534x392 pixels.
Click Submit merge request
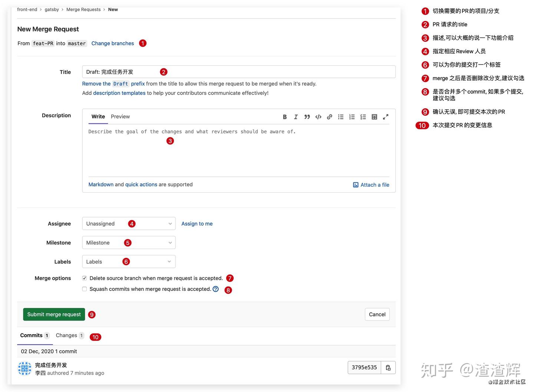click(x=54, y=314)
